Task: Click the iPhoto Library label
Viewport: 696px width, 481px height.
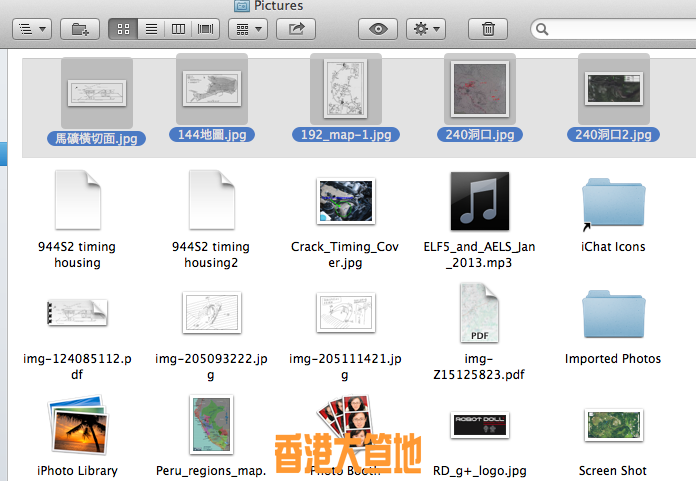Action: (77, 470)
